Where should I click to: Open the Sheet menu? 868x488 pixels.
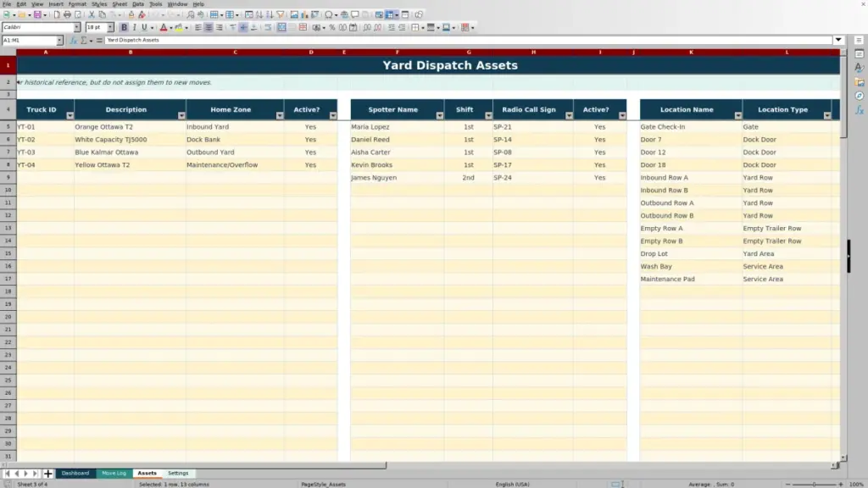[120, 4]
